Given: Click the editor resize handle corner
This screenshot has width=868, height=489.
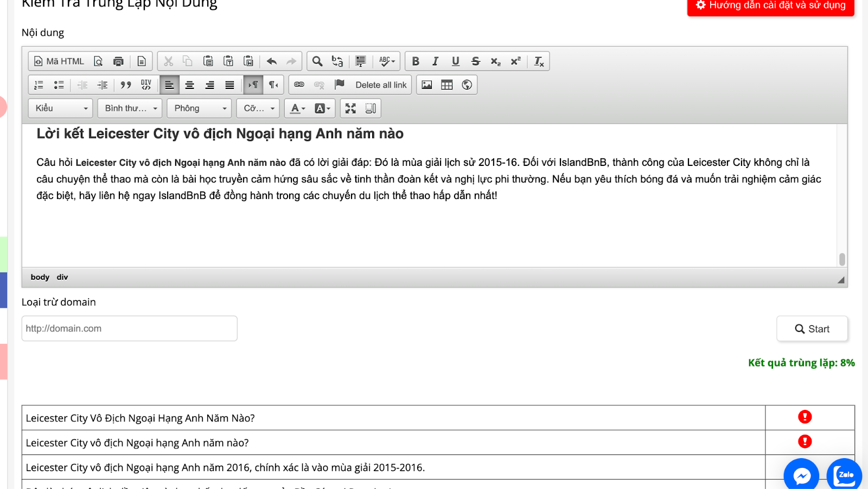Looking at the screenshot, I should 841,280.
